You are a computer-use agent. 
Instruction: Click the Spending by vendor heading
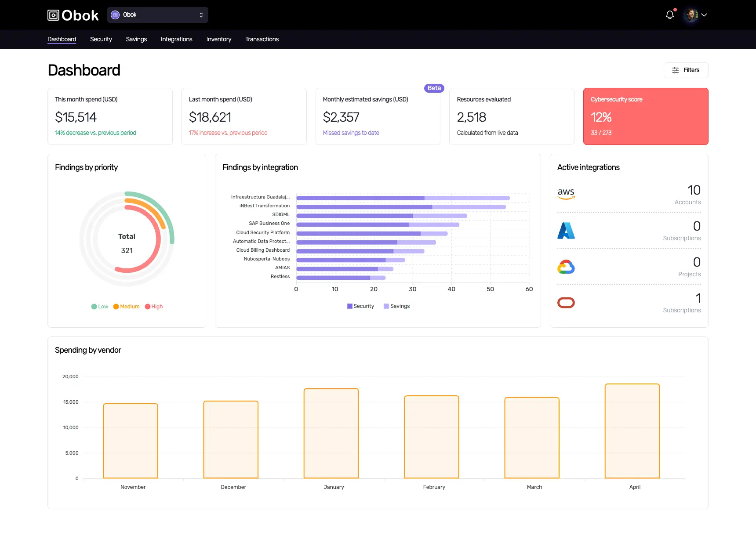[88, 350]
